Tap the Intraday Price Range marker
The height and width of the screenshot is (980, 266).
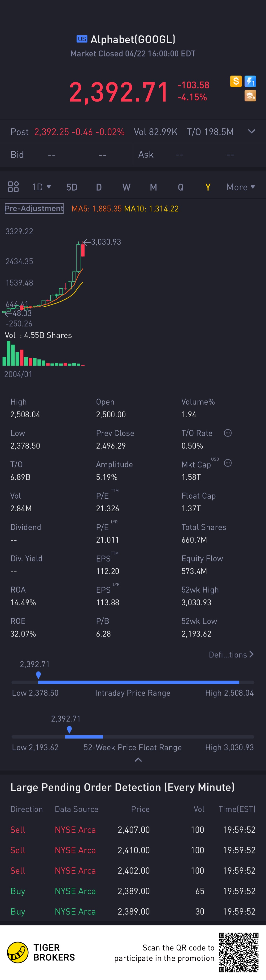(x=39, y=675)
